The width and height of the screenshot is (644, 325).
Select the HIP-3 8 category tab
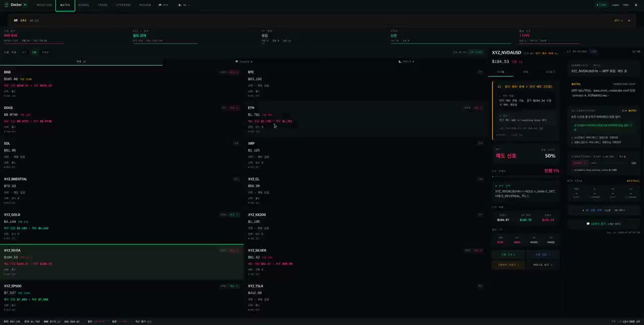[x=407, y=61]
